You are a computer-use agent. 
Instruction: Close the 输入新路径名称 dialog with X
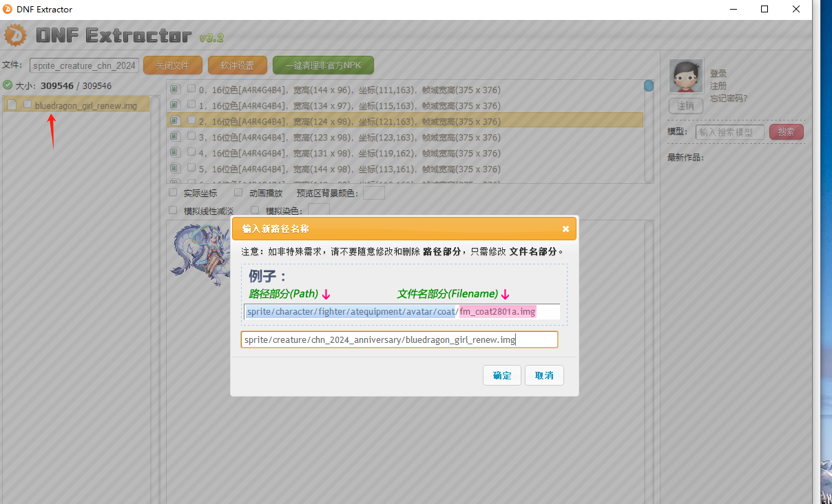click(565, 229)
